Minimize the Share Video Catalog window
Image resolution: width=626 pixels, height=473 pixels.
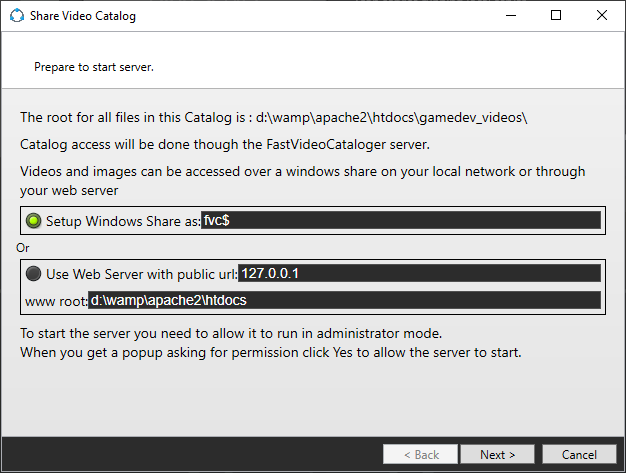tap(511, 16)
